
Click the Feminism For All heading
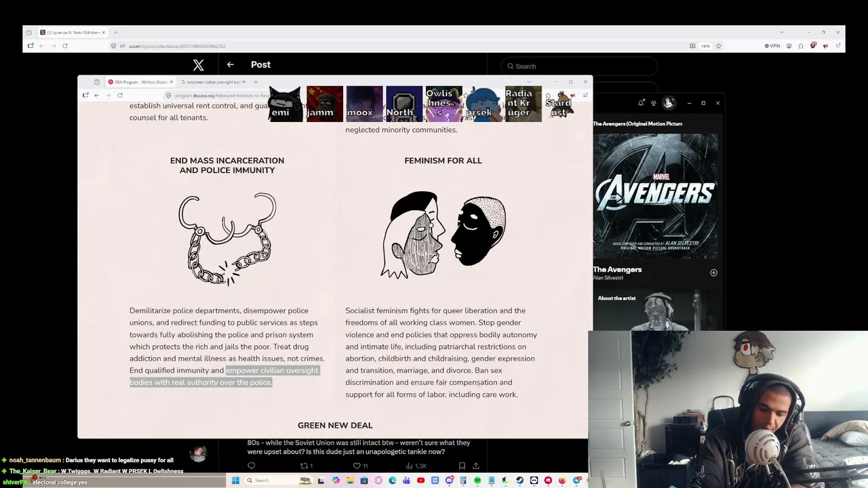click(443, 161)
